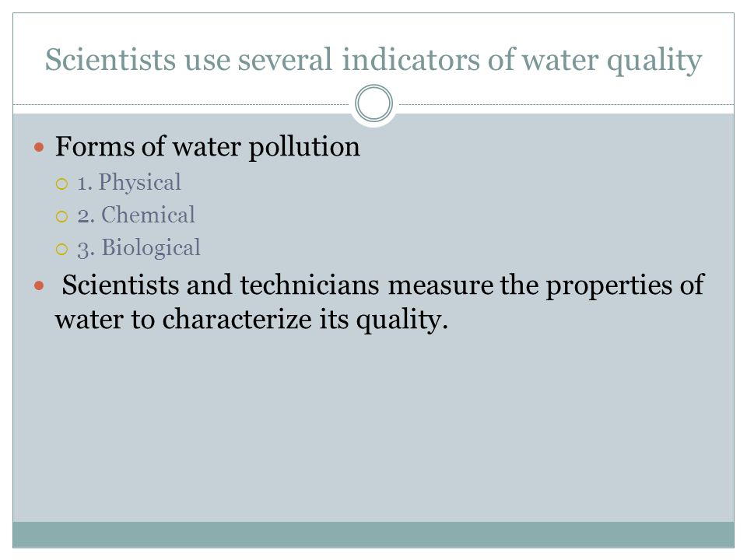Screen dimensions: 747x560
Task: Click the word technicians in second bullet
Action: (x=310, y=285)
